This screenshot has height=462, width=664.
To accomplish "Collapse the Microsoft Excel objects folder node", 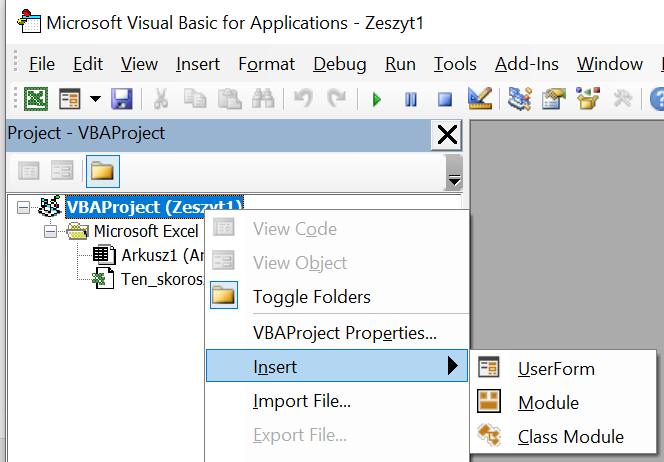I will click(50, 231).
